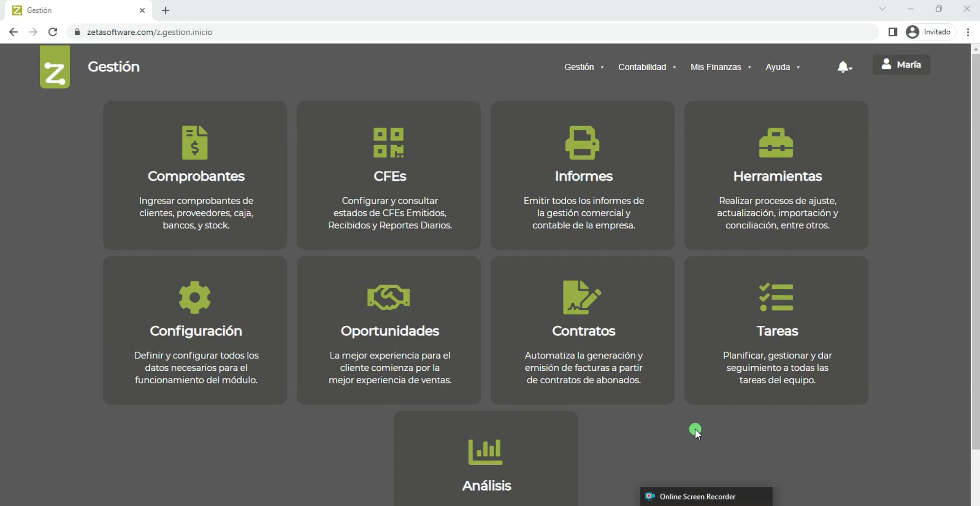Open the Invitado profile menu
The width and height of the screenshot is (980, 506).
931,32
